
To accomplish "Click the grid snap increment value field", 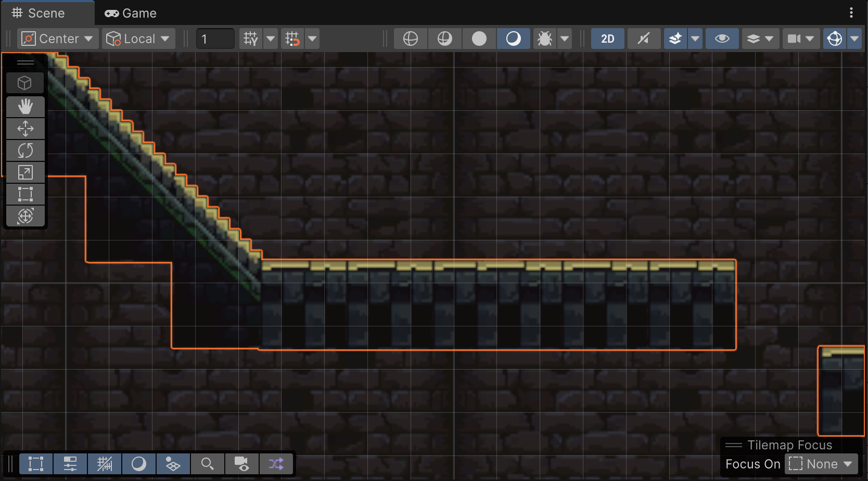I will click(215, 38).
